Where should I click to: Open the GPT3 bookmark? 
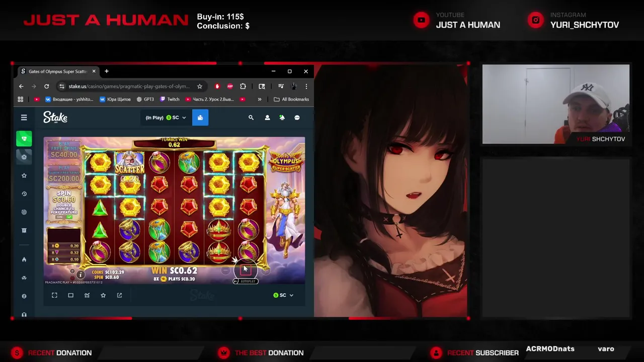pos(145,100)
